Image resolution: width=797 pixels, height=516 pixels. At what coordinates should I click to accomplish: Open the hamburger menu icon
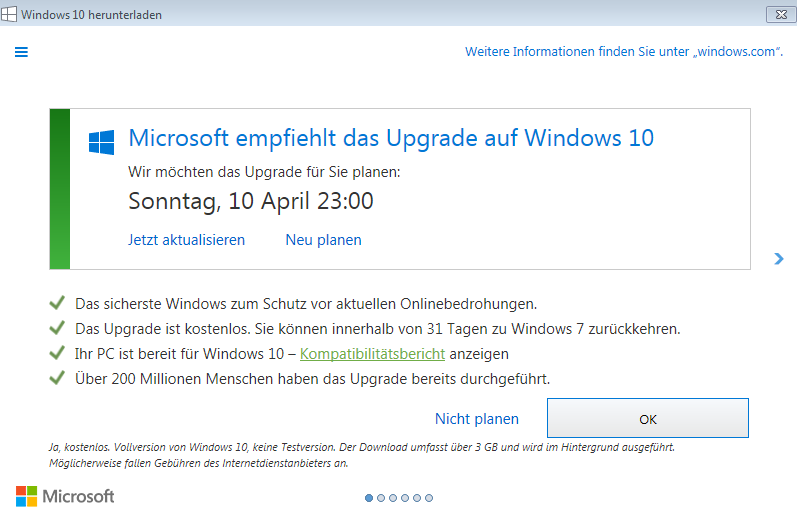pyautogui.click(x=21, y=52)
